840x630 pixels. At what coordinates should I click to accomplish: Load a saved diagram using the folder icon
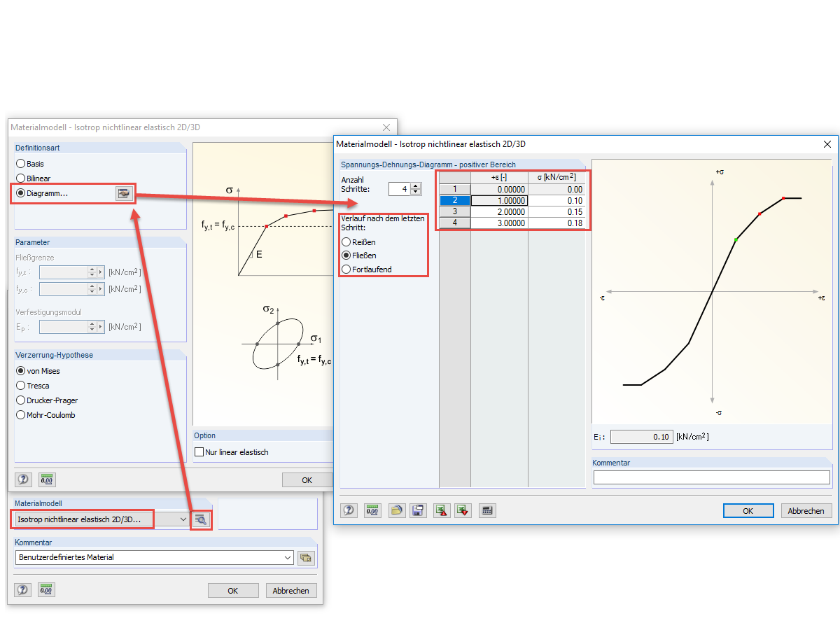click(396, 510)
